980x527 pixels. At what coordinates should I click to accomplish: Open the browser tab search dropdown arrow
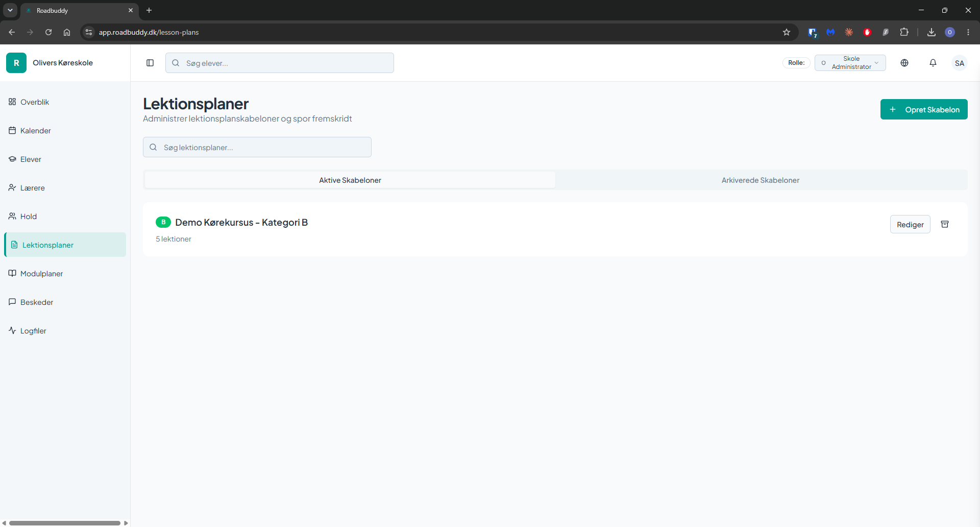pyautogui.click(x=10, y=10)
